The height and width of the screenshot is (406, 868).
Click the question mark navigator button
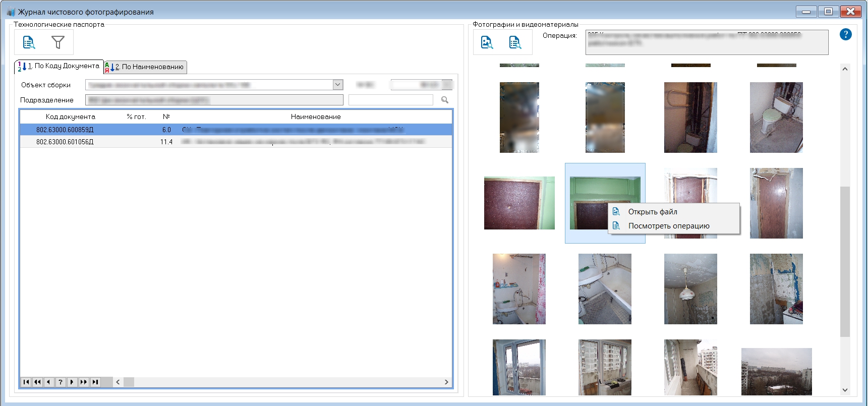[x=61, y=382]
